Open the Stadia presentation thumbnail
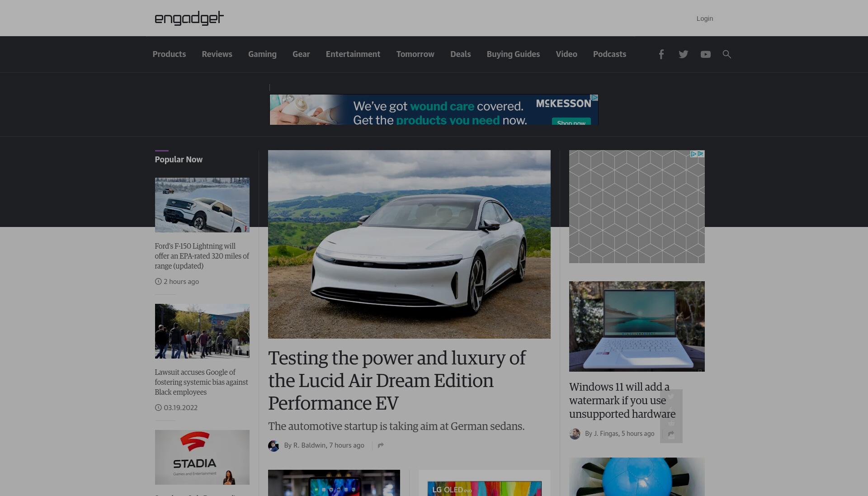Image resolution: width=868 pixels, height=496 pixels. point(202,457)
